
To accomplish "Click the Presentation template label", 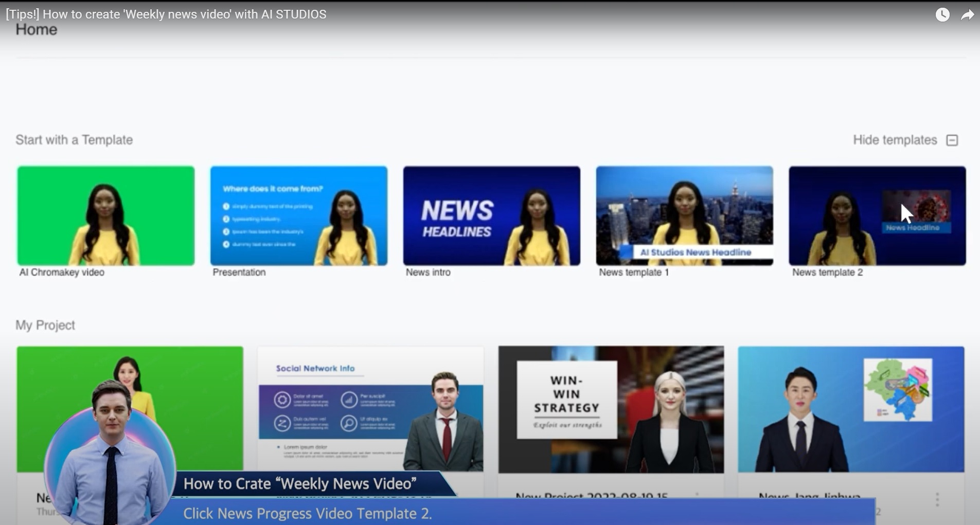I will pyautogui.click(x=239, y=272).
